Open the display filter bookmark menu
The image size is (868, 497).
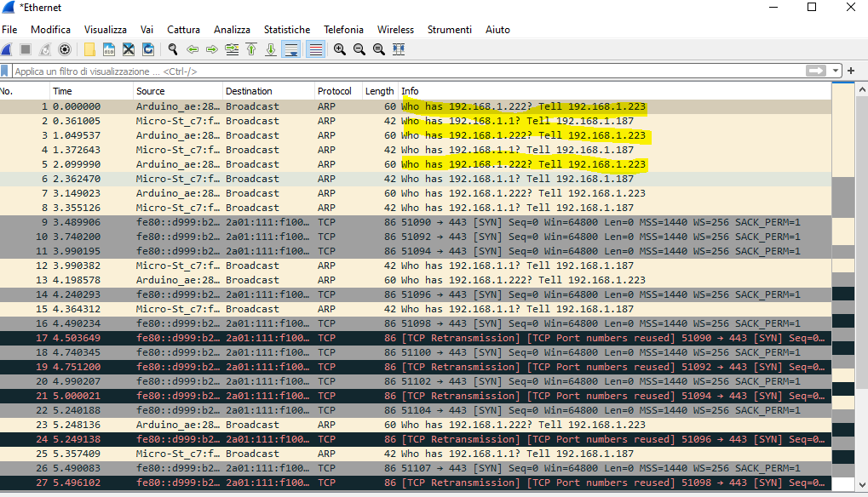6,71
